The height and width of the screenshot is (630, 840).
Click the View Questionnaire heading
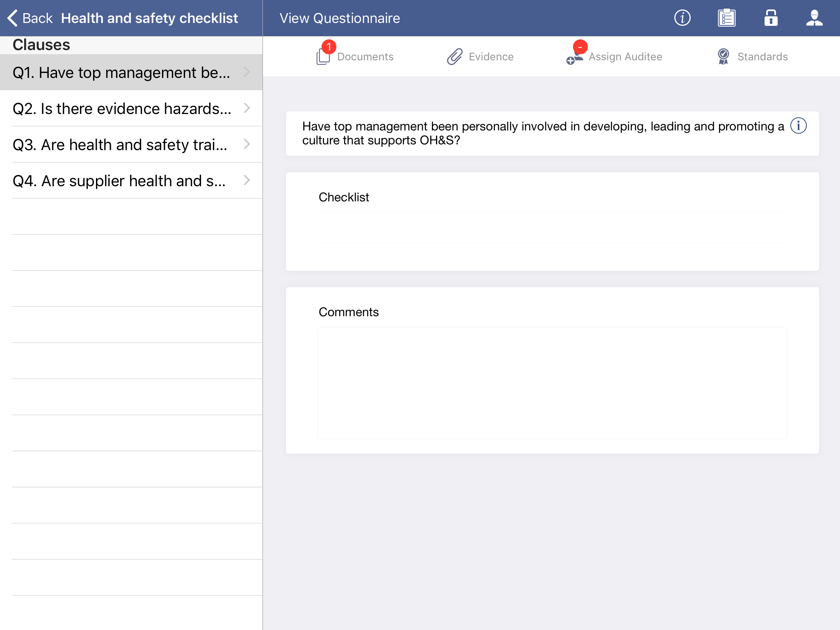pyautogui.click(x=340, y=18)
